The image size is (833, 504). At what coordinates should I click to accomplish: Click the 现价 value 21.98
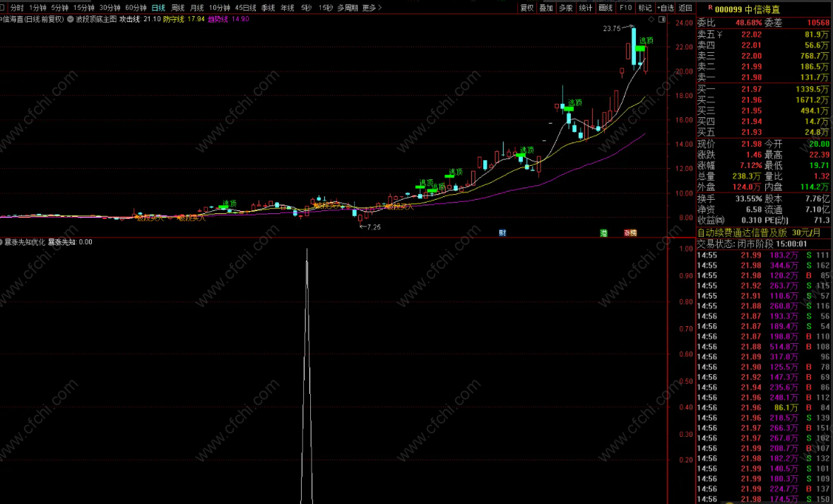point(751,144)
